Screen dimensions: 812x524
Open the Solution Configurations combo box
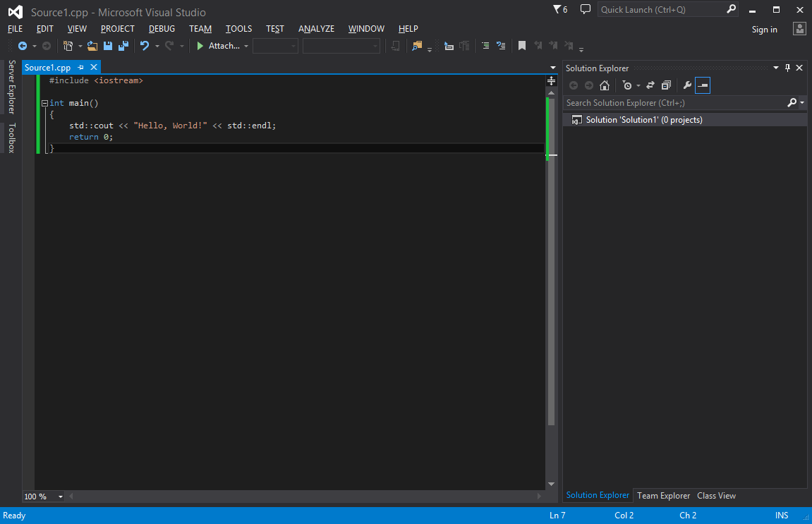pyautogui.click(x=275, y=46)
